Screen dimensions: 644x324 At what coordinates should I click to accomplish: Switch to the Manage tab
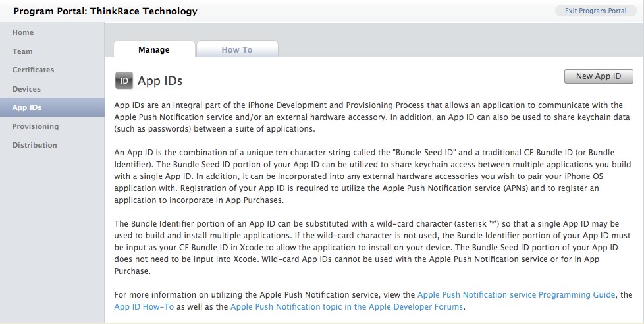tap(154, 49)
